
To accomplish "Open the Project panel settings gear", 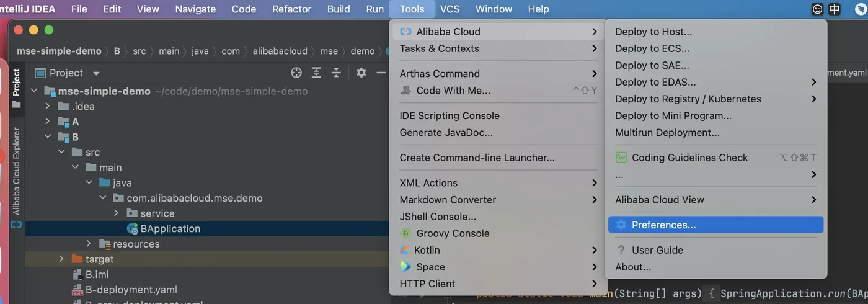I will [361, 73].
